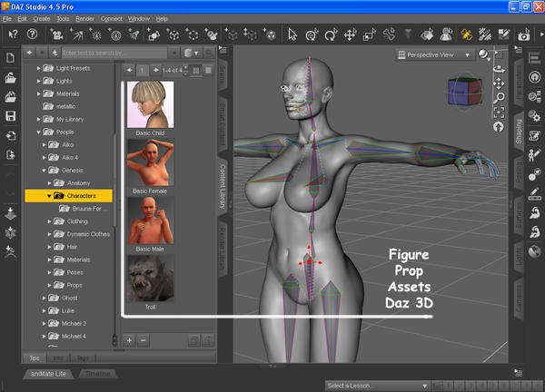The image size is (545, 392).
Task: Select the Dynamic Clothes folder
Action: (x=88, y=234)
